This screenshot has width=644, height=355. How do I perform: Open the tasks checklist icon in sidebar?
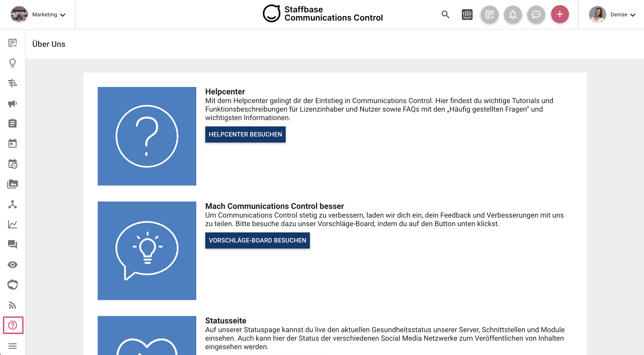click(x=13, y=43)
